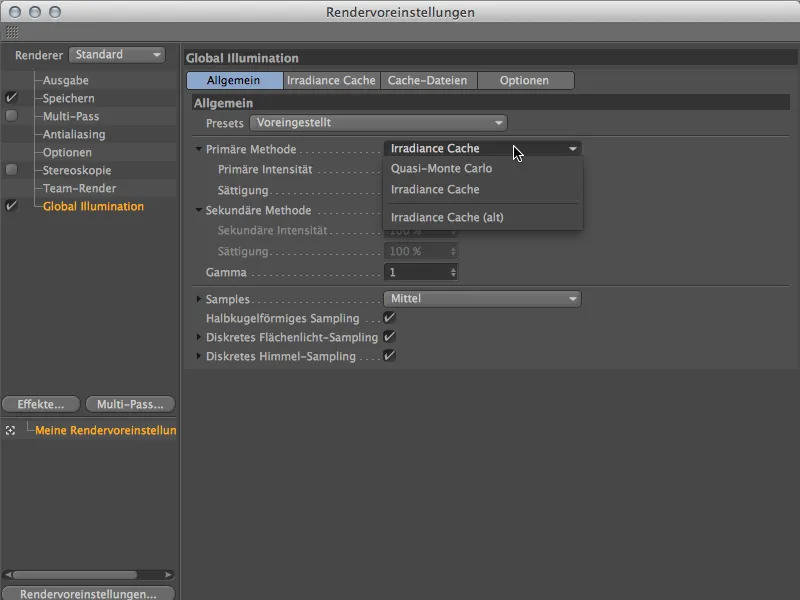Viewport: 800px width, 600px height.
Task: Uncheck Diskretes Flächenlicht-Sampling
Action: tap(390, 337)
